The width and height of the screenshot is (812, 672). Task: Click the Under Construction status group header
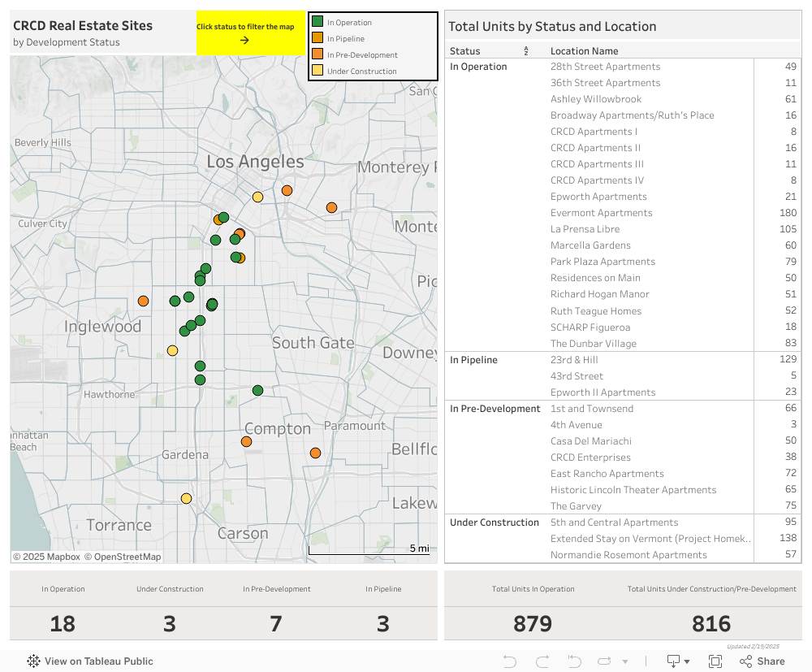click(494, 522)
